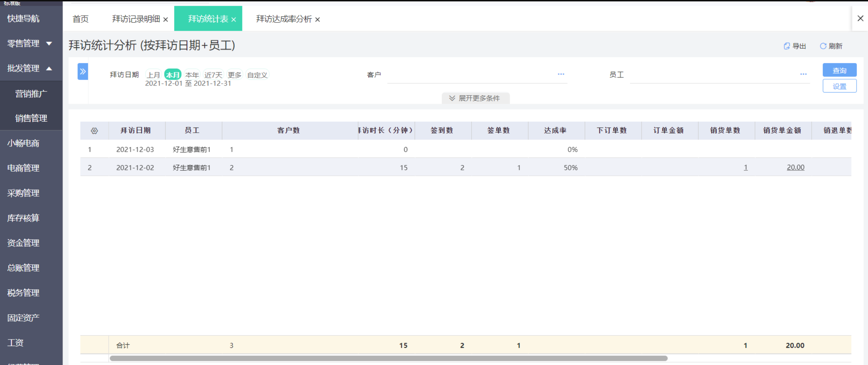Image resolution: width=868 pixels, height=365 pixels.
Task: Select the 本年 date range option
Action: 192,75
